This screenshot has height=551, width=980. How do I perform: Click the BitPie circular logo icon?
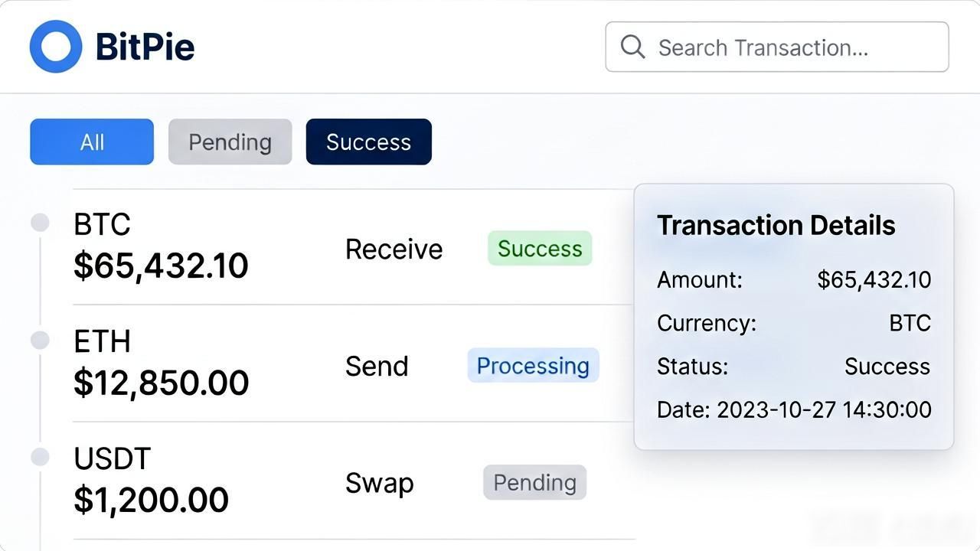tap(56, 47)
